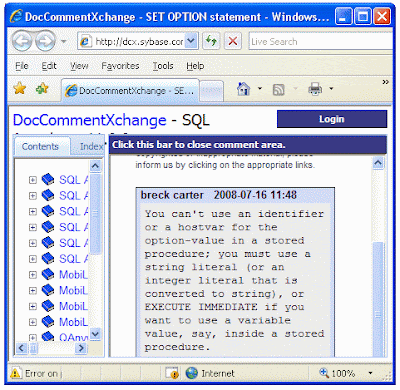
Task: Click comment area scroll up arrow
Action: point(378,163)
